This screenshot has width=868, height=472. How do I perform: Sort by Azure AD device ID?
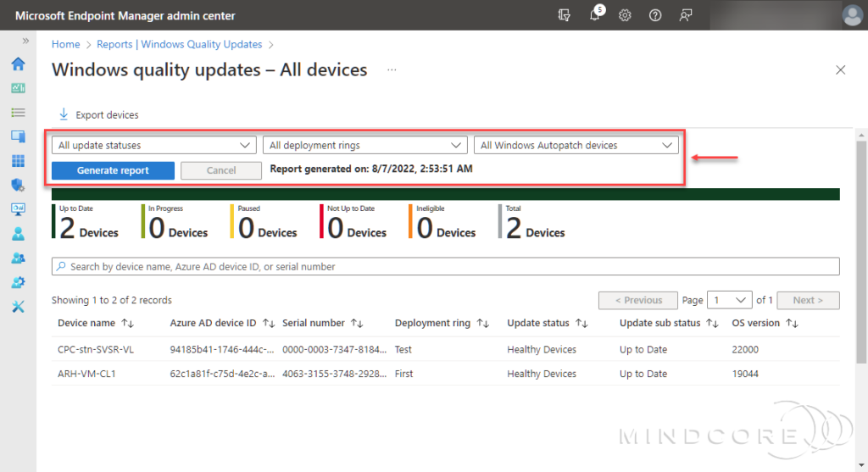tap(223, 323)
